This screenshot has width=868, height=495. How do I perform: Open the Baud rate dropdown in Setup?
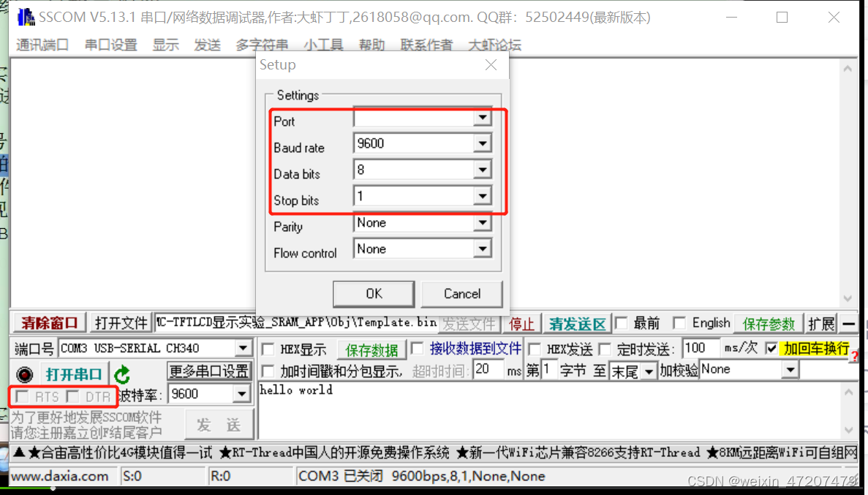tap(483, 143)
